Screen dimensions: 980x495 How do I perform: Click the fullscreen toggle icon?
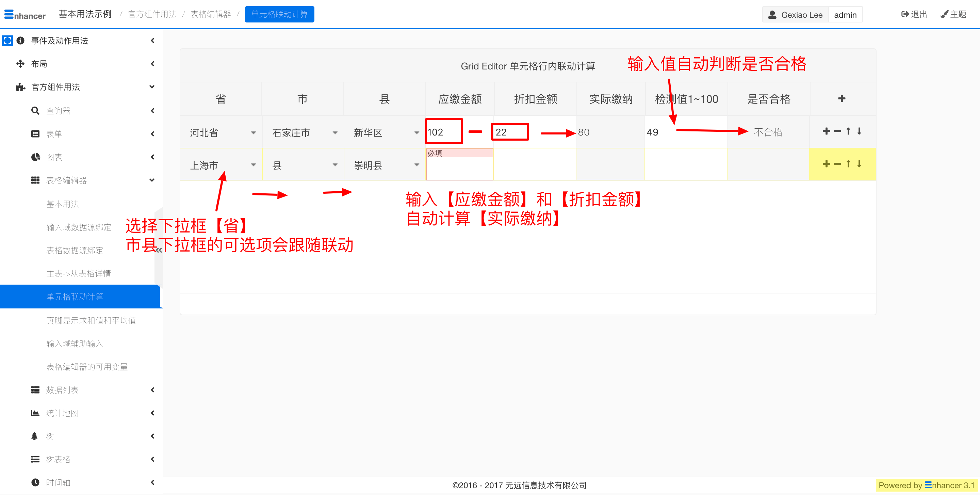tap(7, 40)
